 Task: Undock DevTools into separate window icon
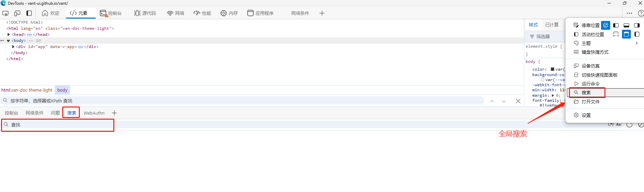click(605, 25)
